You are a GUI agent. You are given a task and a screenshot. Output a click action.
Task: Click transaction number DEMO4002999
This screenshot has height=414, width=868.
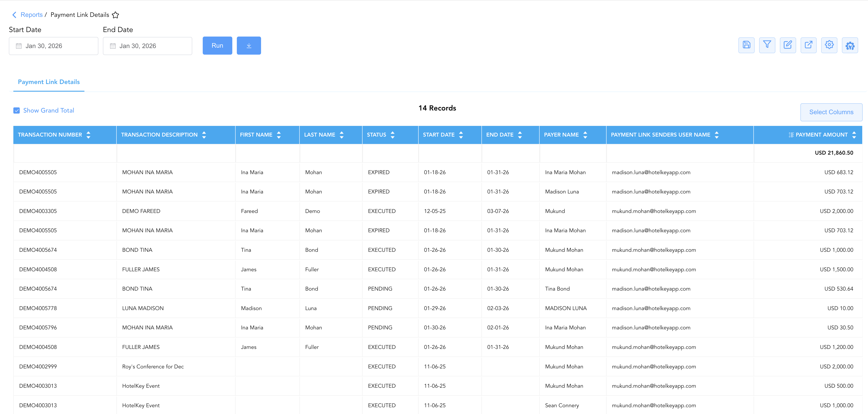click(38, 367)
